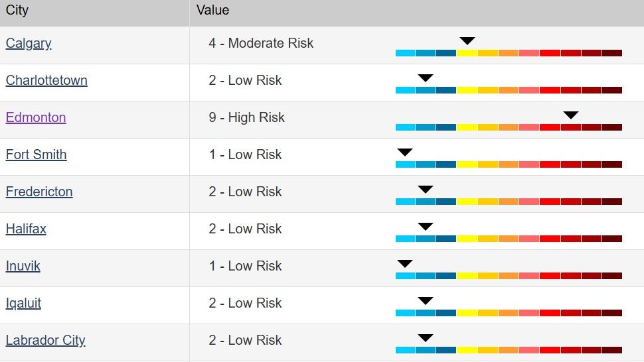Click the yellow segment in Calgary's risk scale
644x362 pixels.
click(x=467, y=53)
